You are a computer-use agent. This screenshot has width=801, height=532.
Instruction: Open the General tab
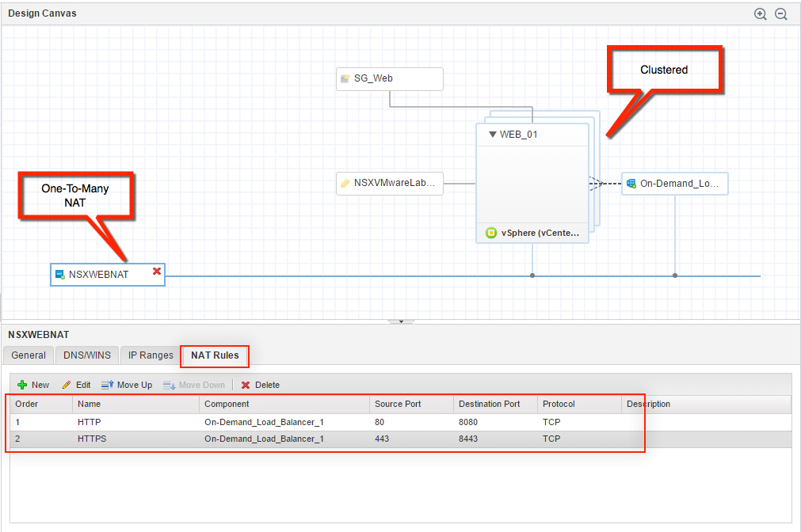(29, 355)
